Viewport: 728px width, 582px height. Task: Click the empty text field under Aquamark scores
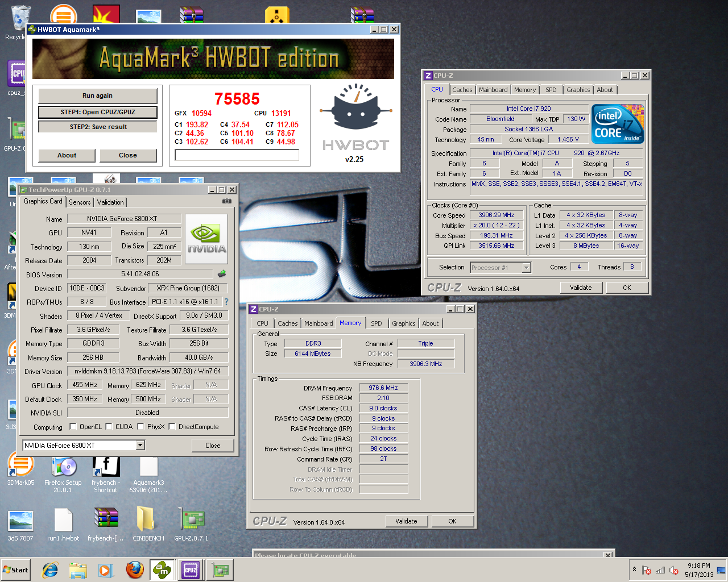[237, 155]
